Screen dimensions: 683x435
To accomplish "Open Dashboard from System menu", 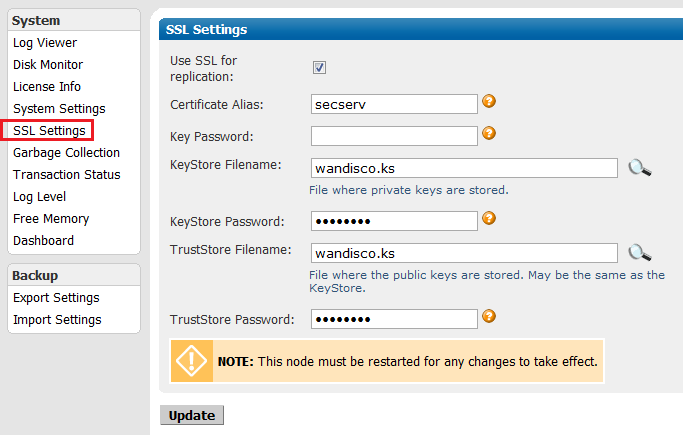I will 43,240.
